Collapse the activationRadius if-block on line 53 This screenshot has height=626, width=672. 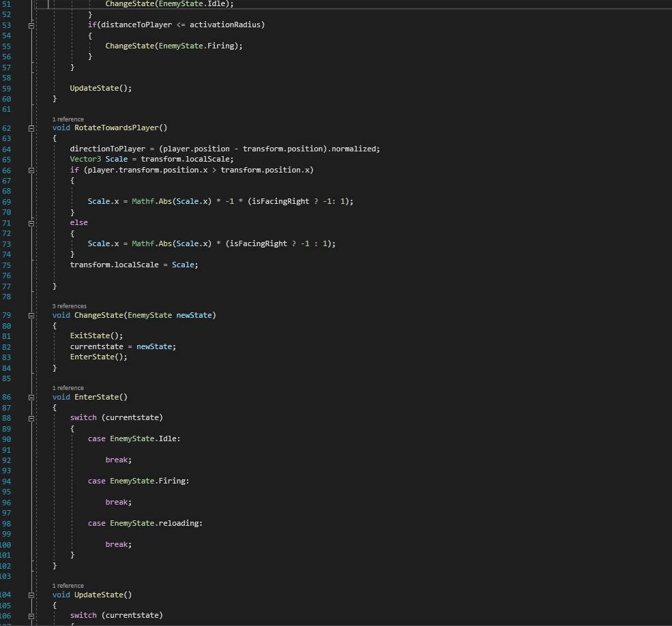31,25
